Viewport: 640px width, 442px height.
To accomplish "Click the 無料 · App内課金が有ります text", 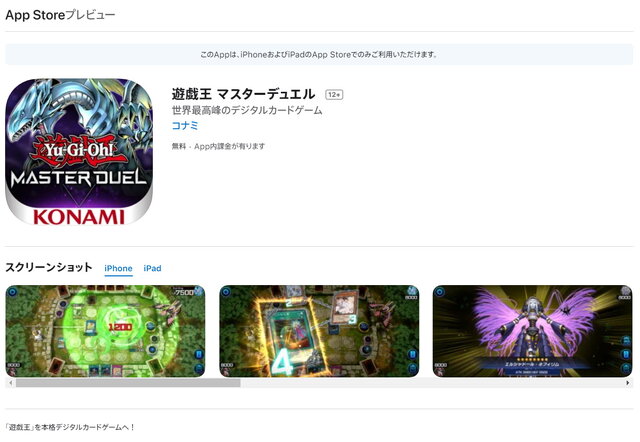I will point(218,146).
